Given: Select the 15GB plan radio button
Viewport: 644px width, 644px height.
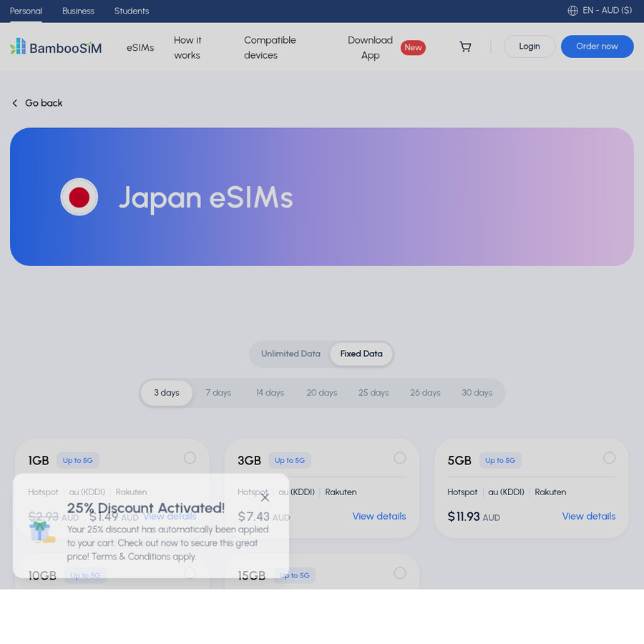Looking at the screenshot, I should [399, 573].
